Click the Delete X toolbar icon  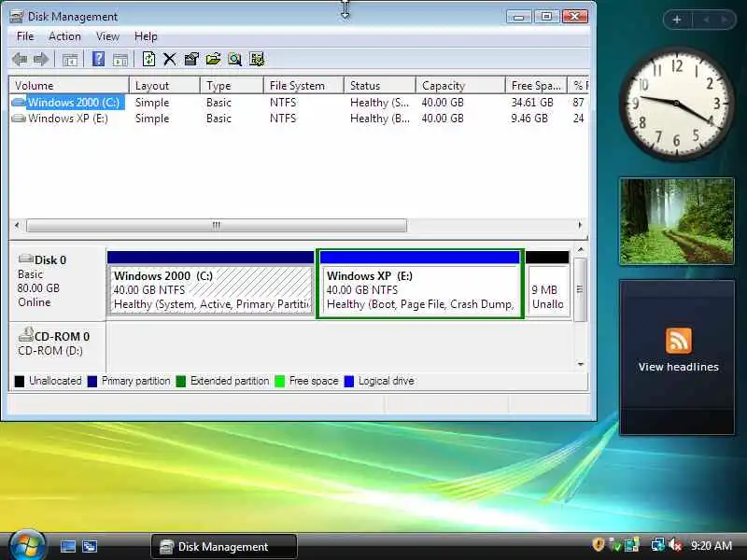(170, 60)
